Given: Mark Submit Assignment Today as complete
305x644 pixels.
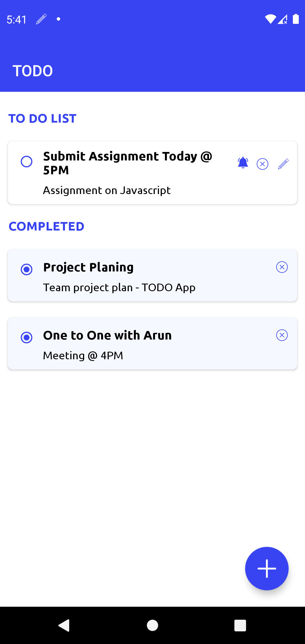Looking at the screenshot, I should [26, 162].
